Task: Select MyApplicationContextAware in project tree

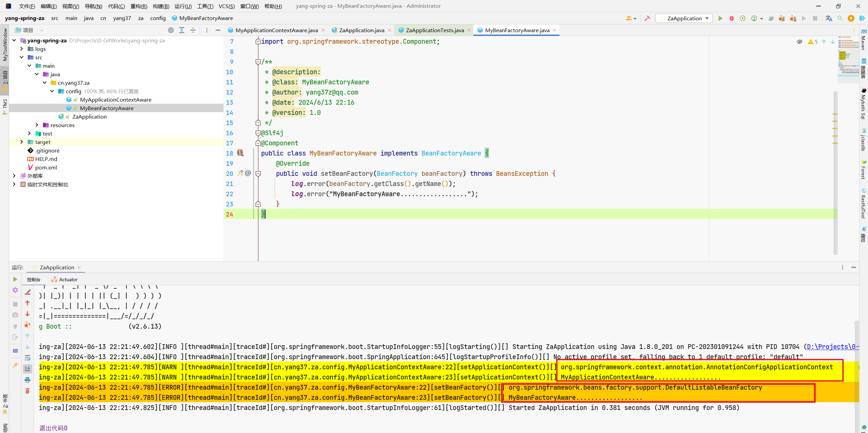Action: tap(116, 100)
